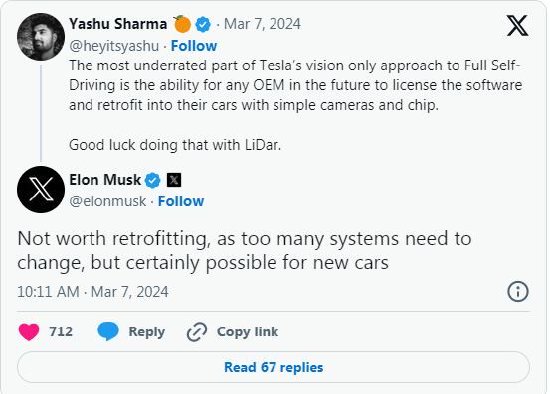The image size is (550, 394).
Task: Open the tweet info circle icon
Action: pyautogui.click(x=517, y=292)
